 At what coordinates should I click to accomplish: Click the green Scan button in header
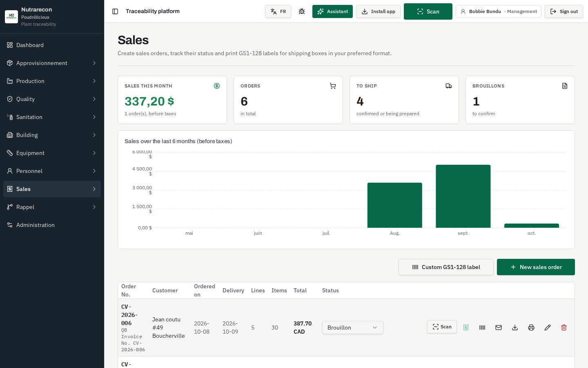[428, 11]
